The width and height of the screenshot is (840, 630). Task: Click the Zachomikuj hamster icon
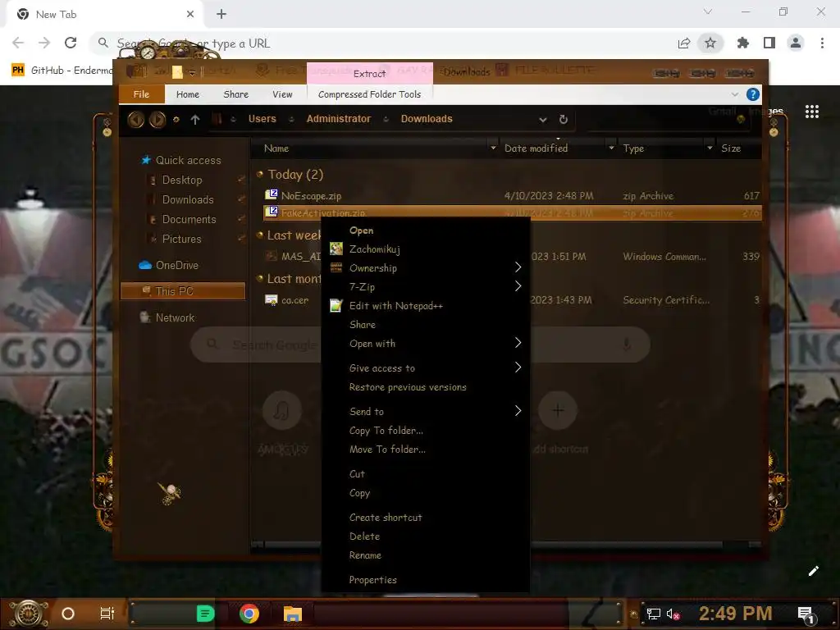[x=336, y=249]
